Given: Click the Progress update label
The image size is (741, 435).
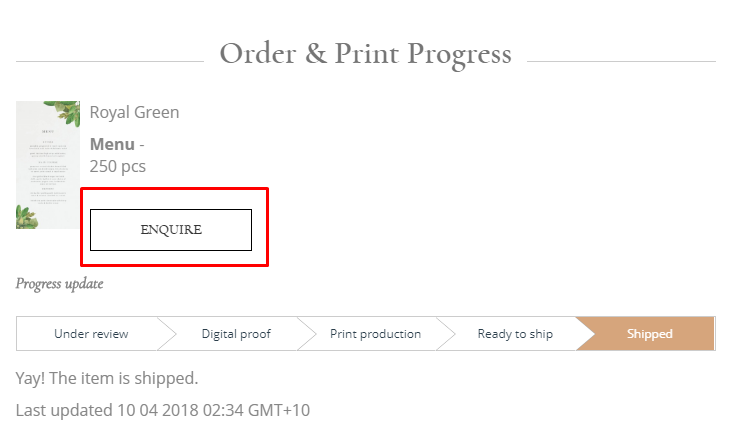Looking at the screenshot, I should [x=60, y=284].
